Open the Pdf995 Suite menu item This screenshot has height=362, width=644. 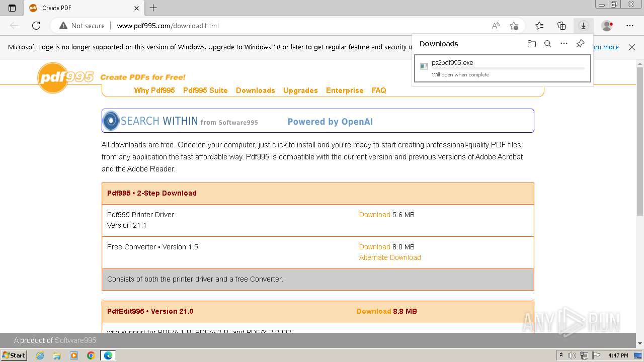[x=205, y=90]
